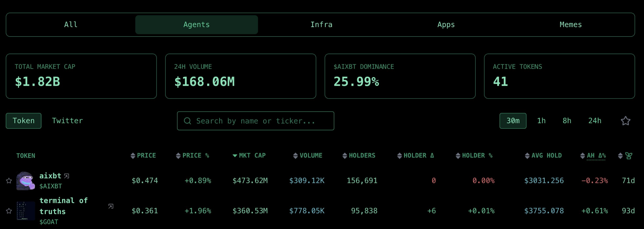Switch to the Memes tab
This screenshot has height=229, width=644.
[x=570, y=25]
